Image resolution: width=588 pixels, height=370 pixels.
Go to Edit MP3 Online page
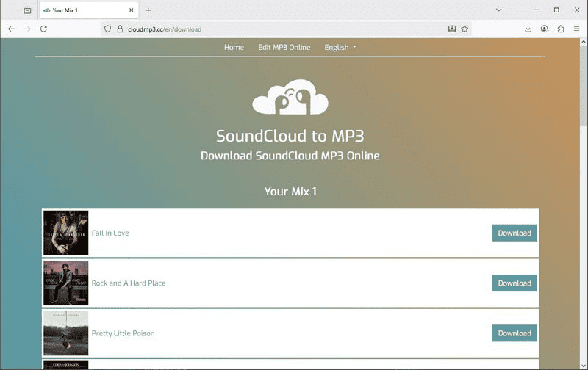pos(284,47)
